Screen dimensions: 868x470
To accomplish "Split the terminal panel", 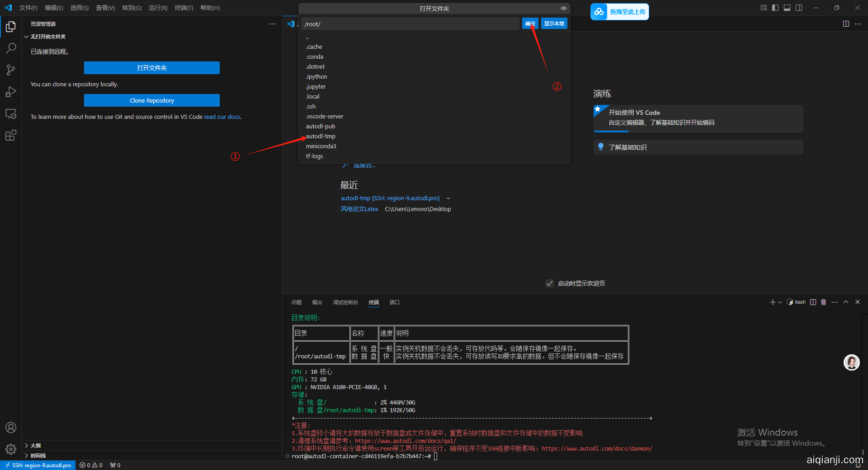I will click(x=813, y=302).
